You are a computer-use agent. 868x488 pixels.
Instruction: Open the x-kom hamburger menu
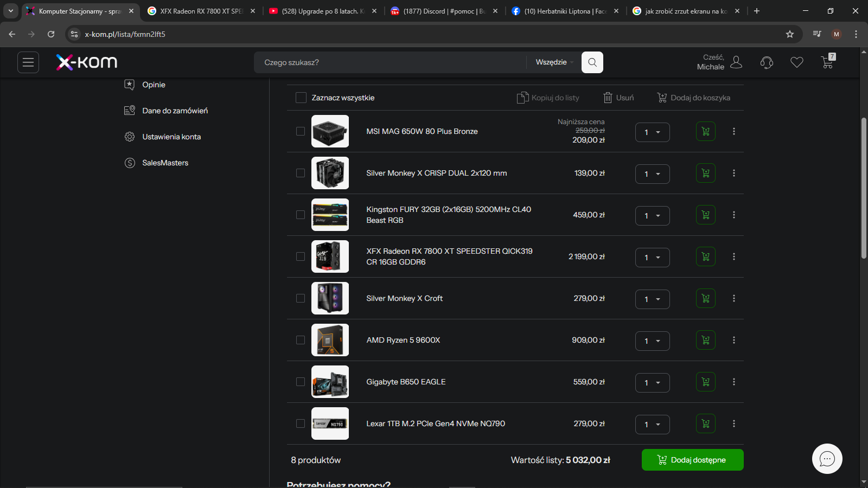pos(28,62)
